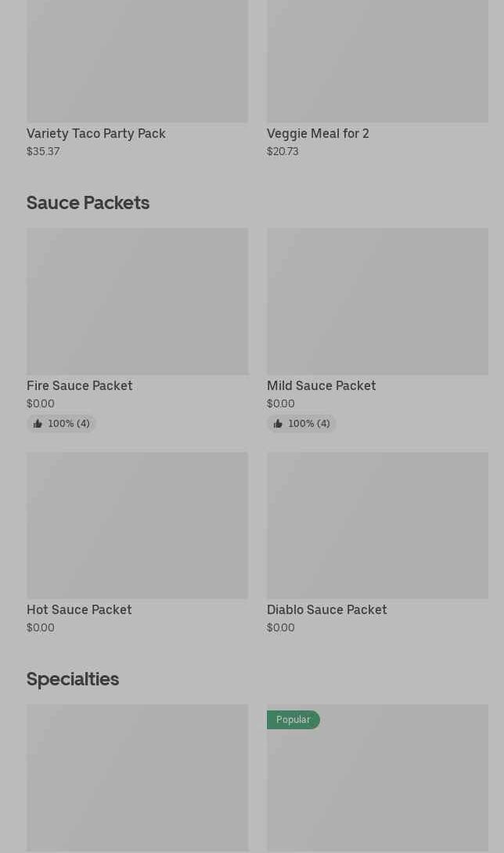Click the Diablo Sauce Packet title
Viewport: 504px width, 853px height.
click(x=326, y=610)
